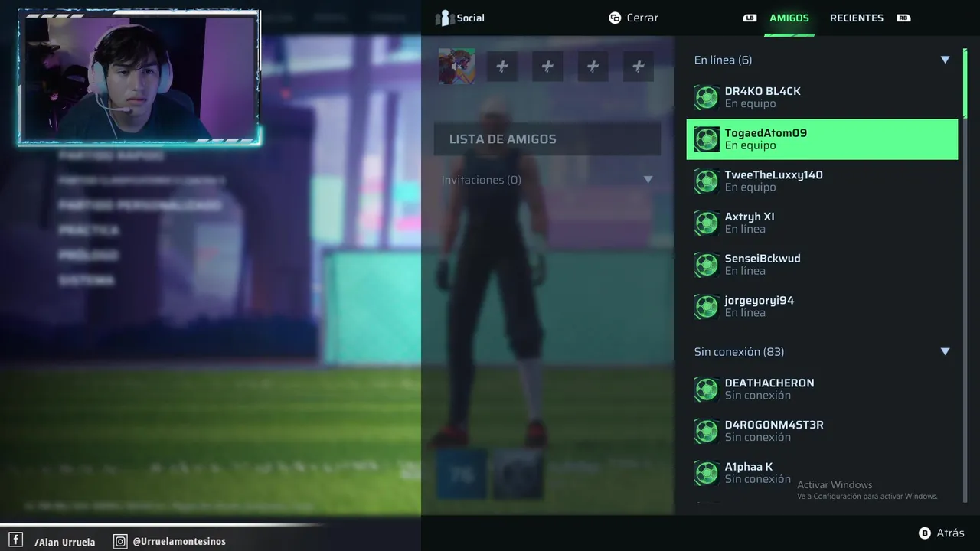
Task: Click the second empty party slot plus
Action: [x=547, y=67]
